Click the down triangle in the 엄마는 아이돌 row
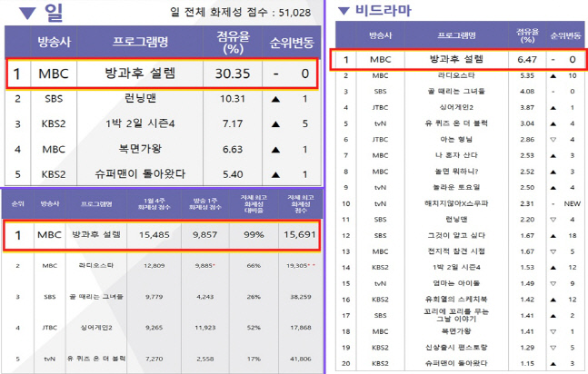 point(553,284)
